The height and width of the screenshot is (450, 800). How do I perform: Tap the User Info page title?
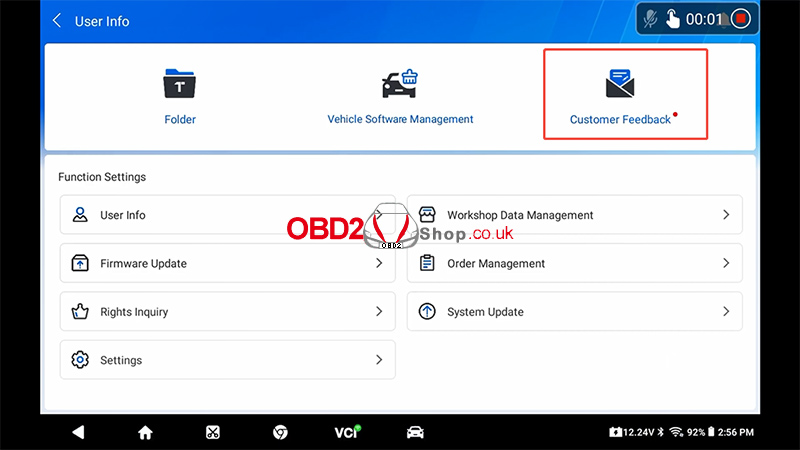click(x=102, y=21)
